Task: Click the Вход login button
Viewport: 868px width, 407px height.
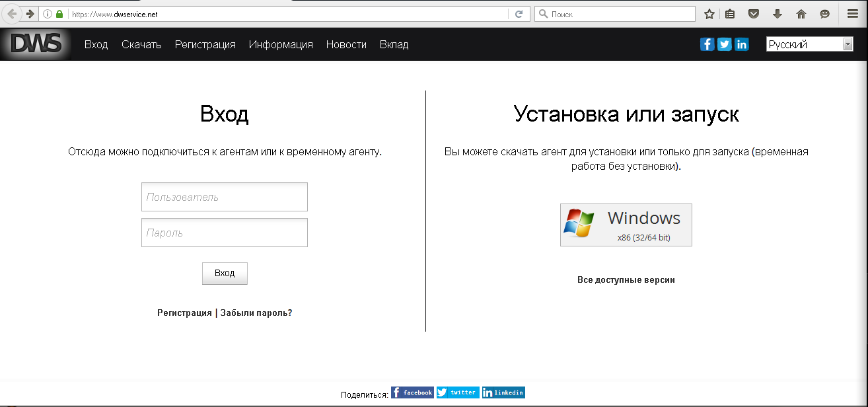Action: coord(225,273)
